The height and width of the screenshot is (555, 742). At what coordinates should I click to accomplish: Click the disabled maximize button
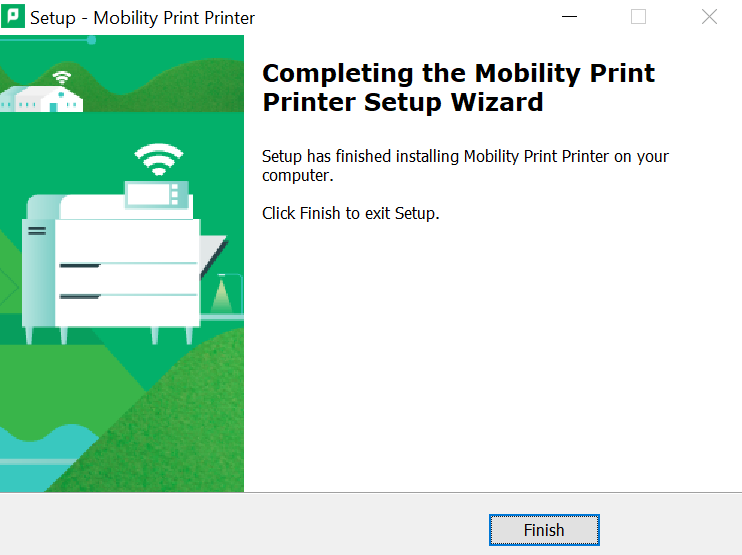pyautogui.click(x=638, y=17)
